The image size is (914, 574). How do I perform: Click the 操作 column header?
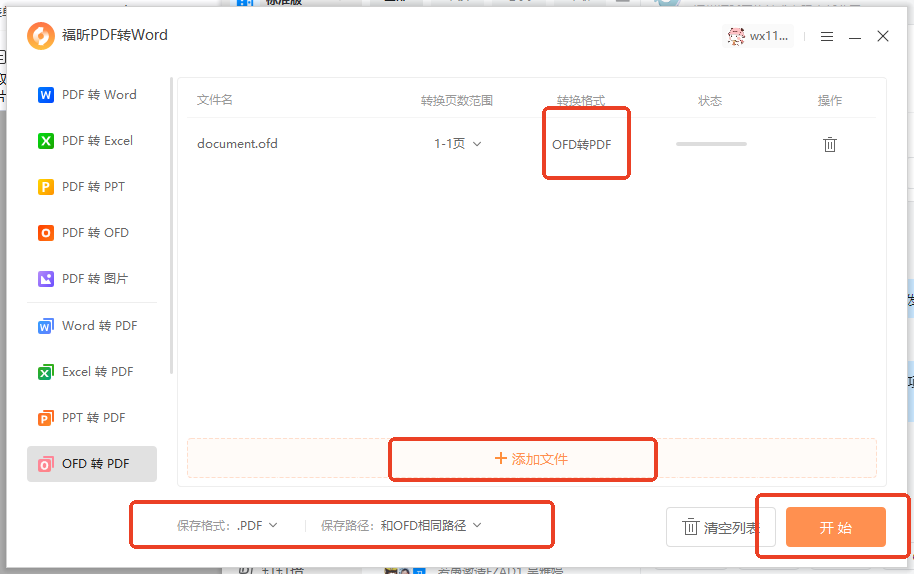829,100
